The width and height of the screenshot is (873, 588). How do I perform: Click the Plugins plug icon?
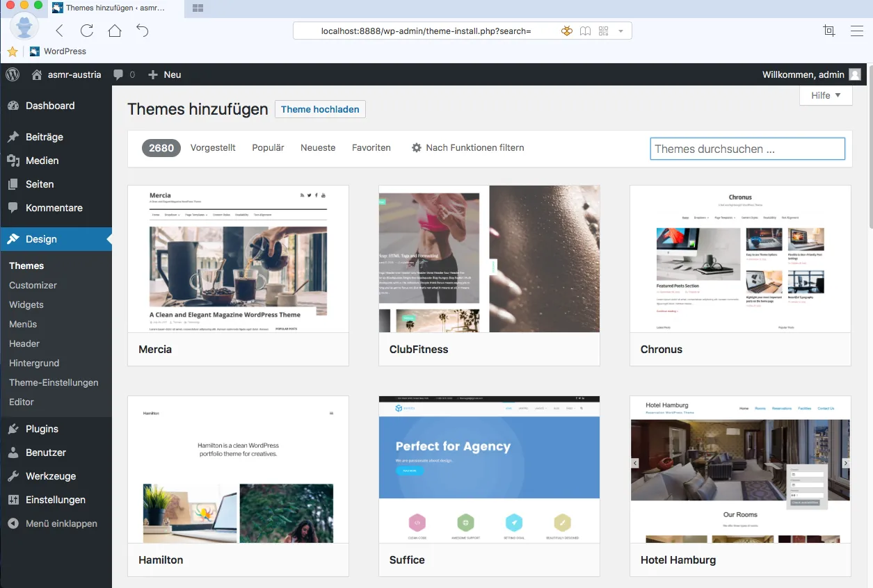(x=13, y=429)
